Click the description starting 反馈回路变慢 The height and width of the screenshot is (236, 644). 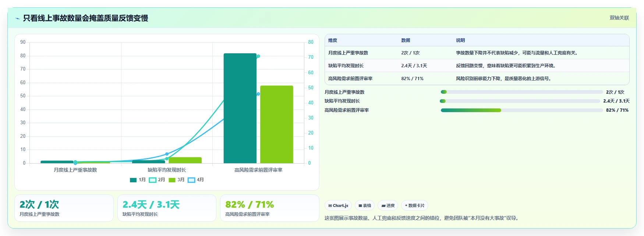(506, 66)
